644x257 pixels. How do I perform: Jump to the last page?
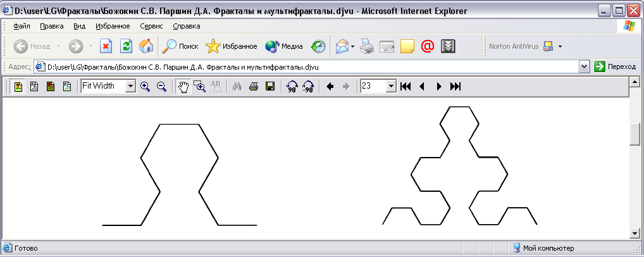pos(455,86)
